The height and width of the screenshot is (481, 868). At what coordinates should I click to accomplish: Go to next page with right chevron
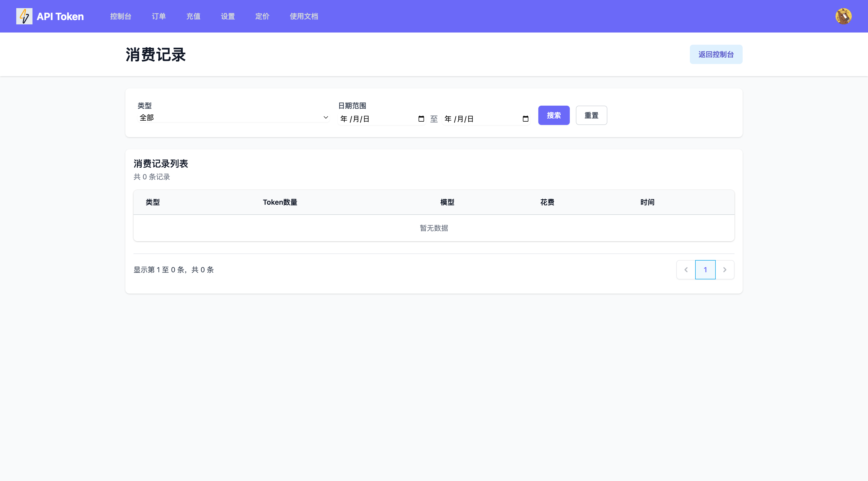pos(724,270)
